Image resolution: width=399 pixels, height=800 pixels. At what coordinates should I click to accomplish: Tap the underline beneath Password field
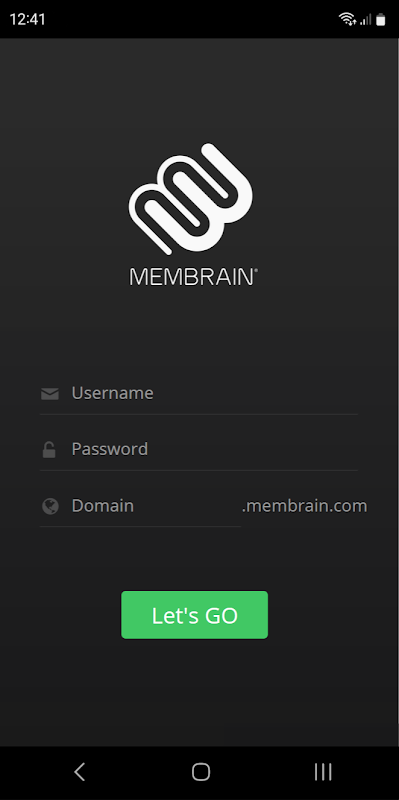click(199, 470)
